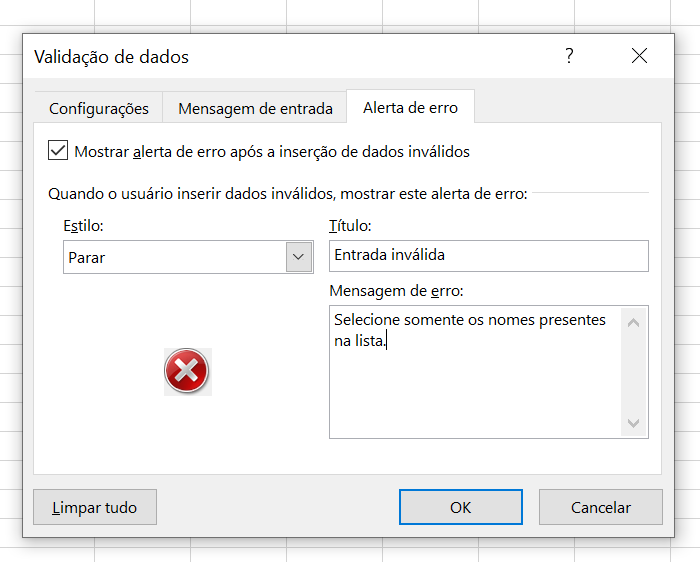Image resolution: width=700 pixels, height=562 pixels.
Task: Click the Título field with Entrada inválida
Action: [x=489, y=256]
